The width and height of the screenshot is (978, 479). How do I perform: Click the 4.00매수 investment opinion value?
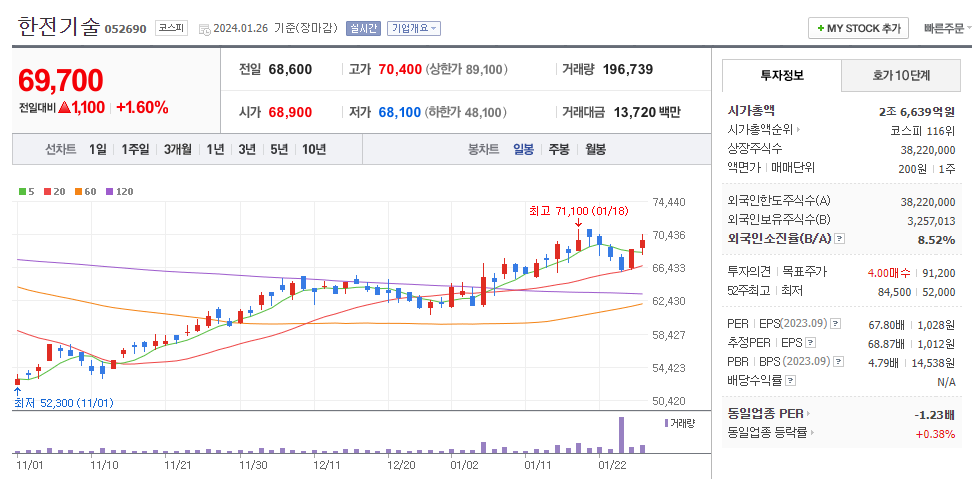pyautogui.click(x=888, y=273)
